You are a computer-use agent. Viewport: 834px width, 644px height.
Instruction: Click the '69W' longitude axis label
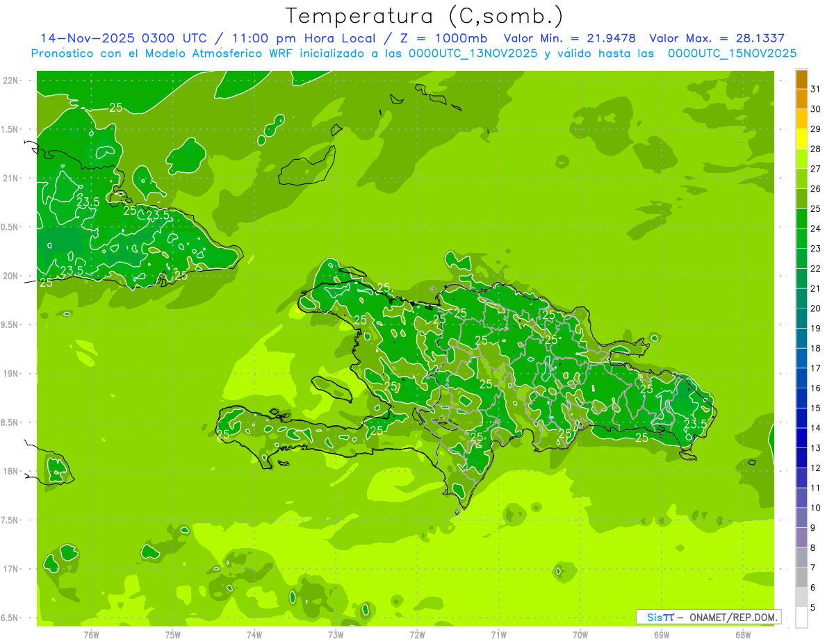[x=662, y=634]
